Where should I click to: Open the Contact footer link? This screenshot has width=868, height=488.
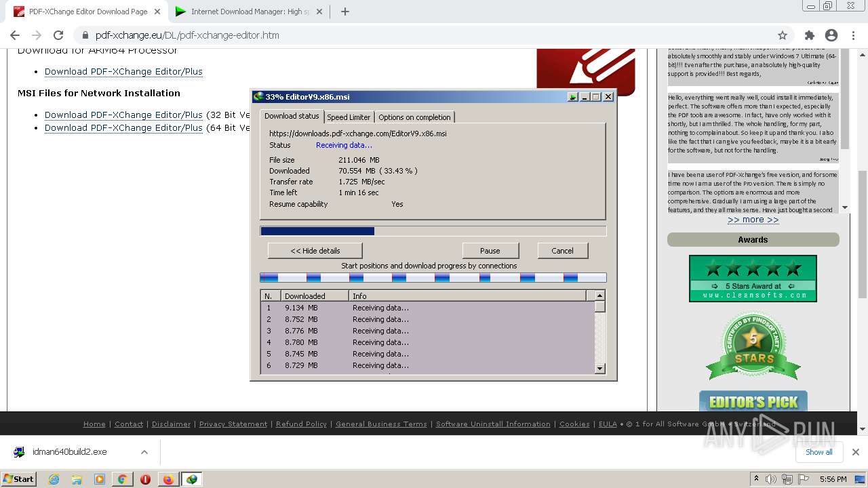(129, 424)
